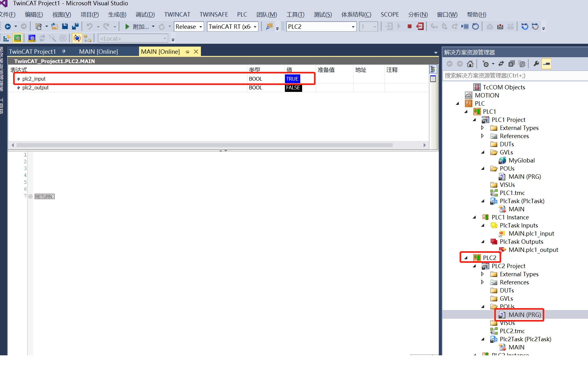Screen dimensions: 588x370
Task: Click the RETURN statement on line 7
Action: point(44,197)
